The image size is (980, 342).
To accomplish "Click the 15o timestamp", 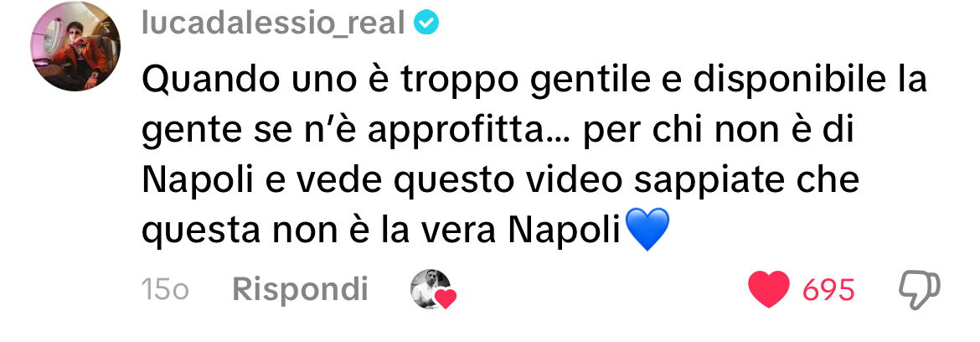I will point(165,290).
